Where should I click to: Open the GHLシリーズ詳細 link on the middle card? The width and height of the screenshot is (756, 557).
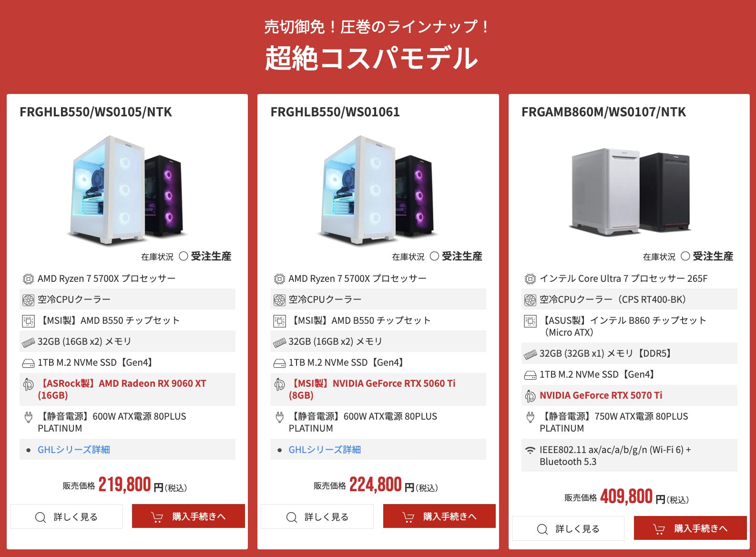click(324, 449)
